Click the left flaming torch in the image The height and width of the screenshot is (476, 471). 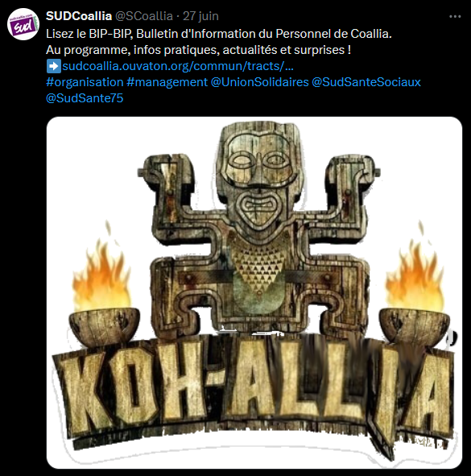pos(104,285)
